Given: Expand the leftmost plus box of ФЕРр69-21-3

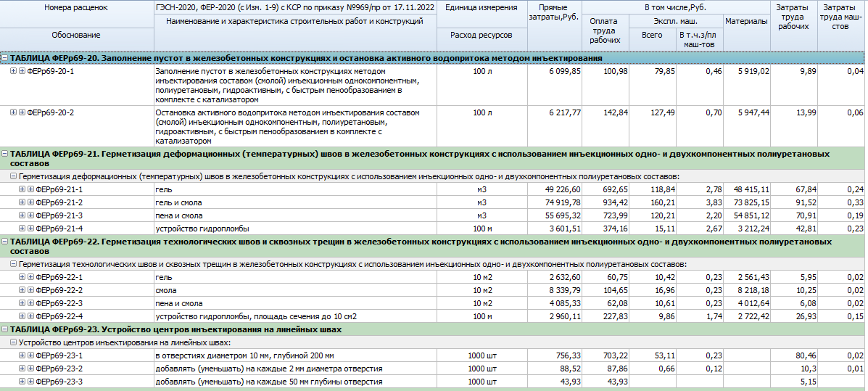Looking at the screenshot, I should [22, 215].
